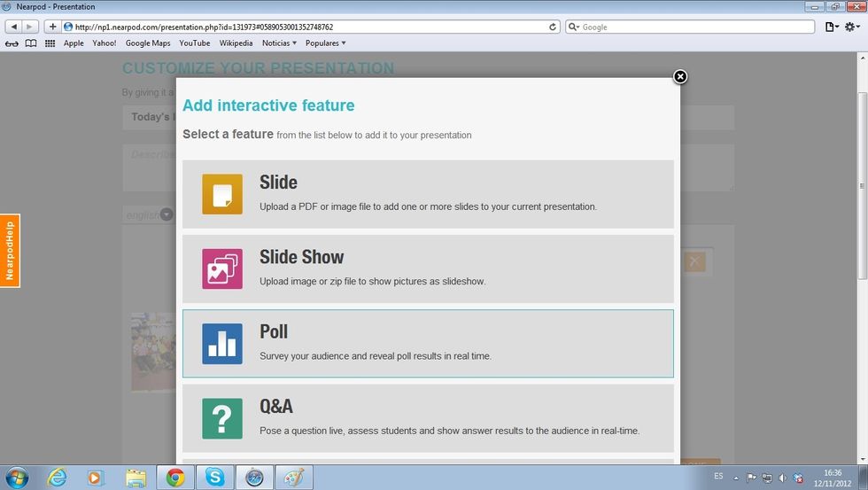This screenshot has height=490, width=868.
Task: Expand the Noticias bookmarks folder
Action: tap(280, 43)
